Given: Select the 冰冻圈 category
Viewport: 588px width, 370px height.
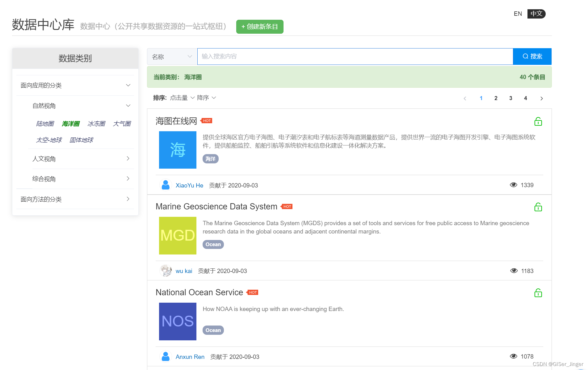Looking at the screenshot, I should [x=96, y=124].
